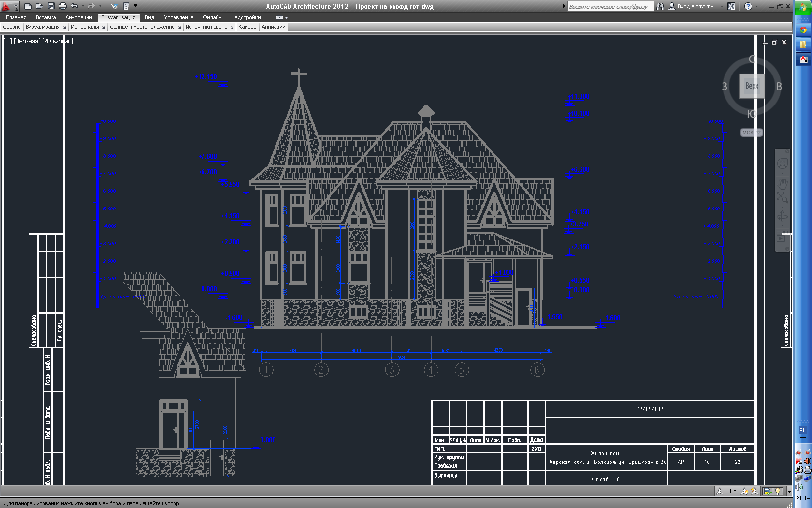The height and width of the screenshot is (508, 812).
Task: Open the 1:1 annotation scale dropdown
Action: click(726, 491)
